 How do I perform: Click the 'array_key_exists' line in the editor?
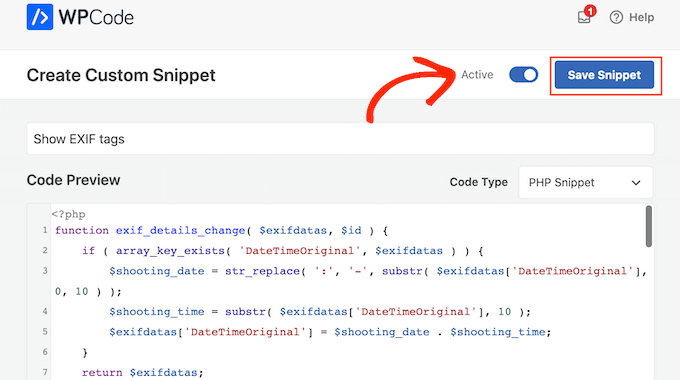point(283,251)
